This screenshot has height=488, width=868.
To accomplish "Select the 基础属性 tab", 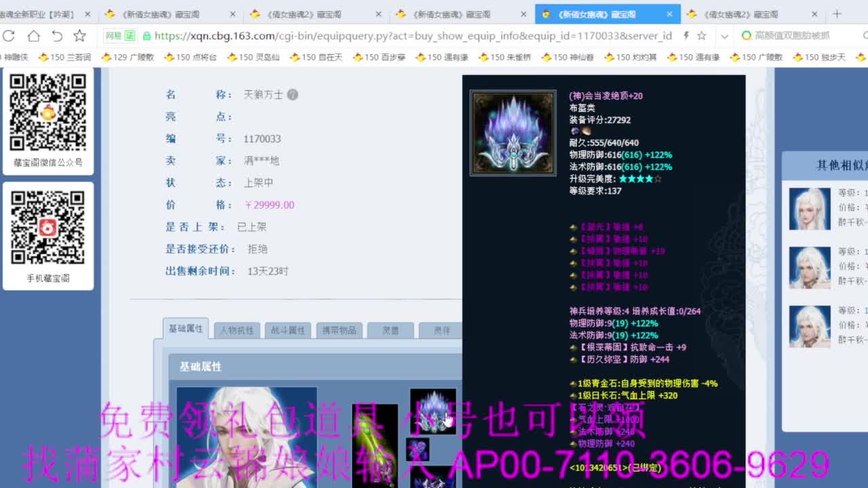I will 186,329.
